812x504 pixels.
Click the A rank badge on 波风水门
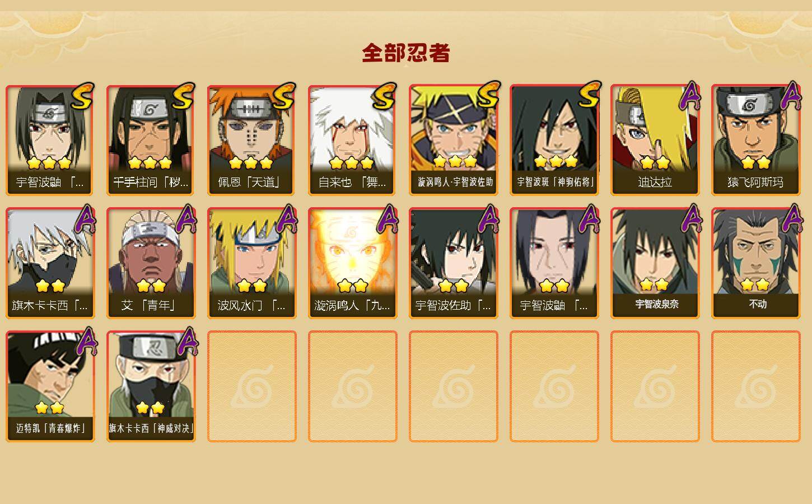tap(287, 219)
